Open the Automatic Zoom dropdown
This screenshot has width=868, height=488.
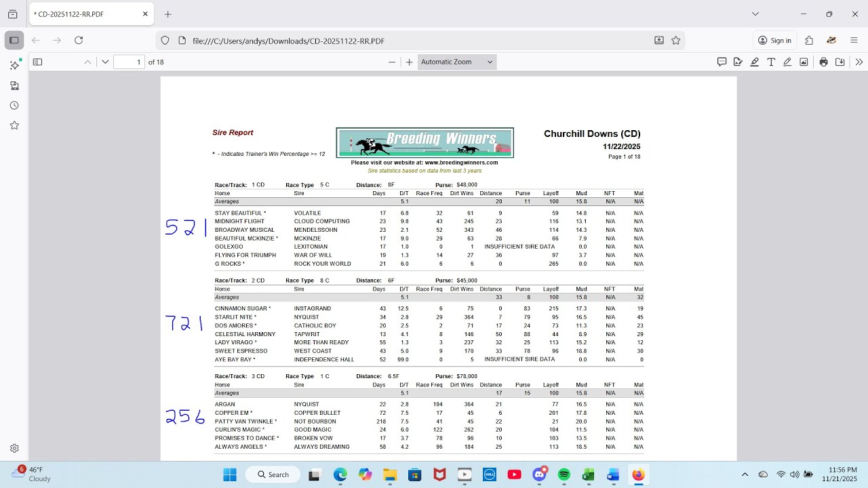(457, 62)
